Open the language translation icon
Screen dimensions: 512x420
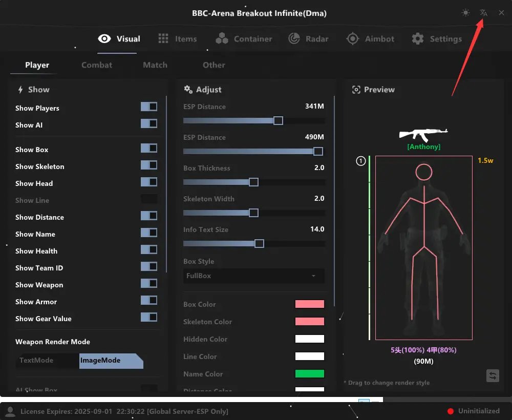click(483, 12)
